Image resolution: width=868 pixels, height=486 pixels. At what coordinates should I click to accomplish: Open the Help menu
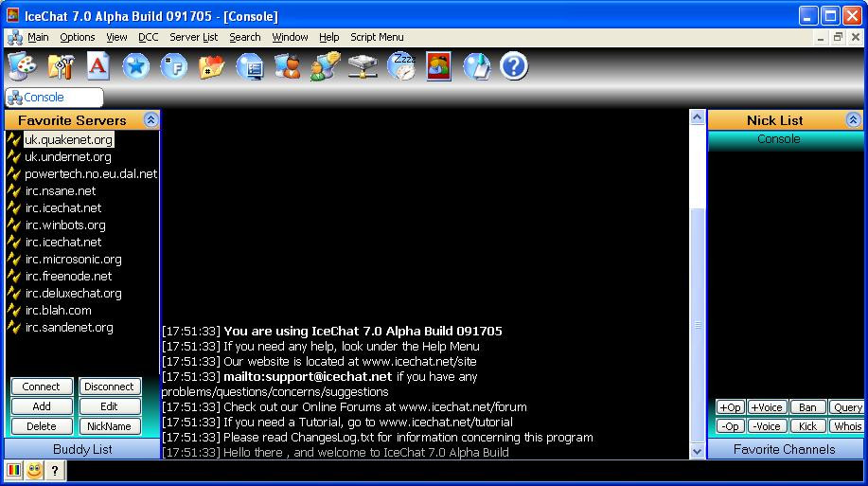(328, 37)
